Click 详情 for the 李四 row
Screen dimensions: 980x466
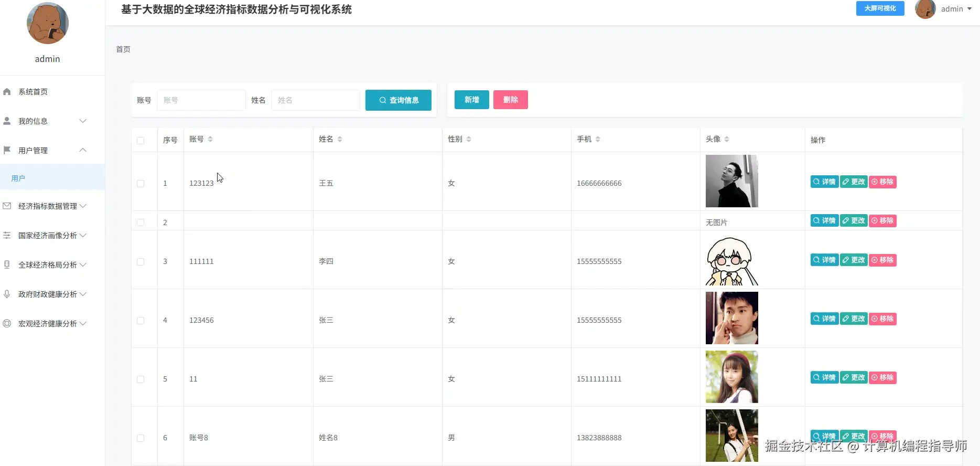pyautogui.click(x=825, y=260)
